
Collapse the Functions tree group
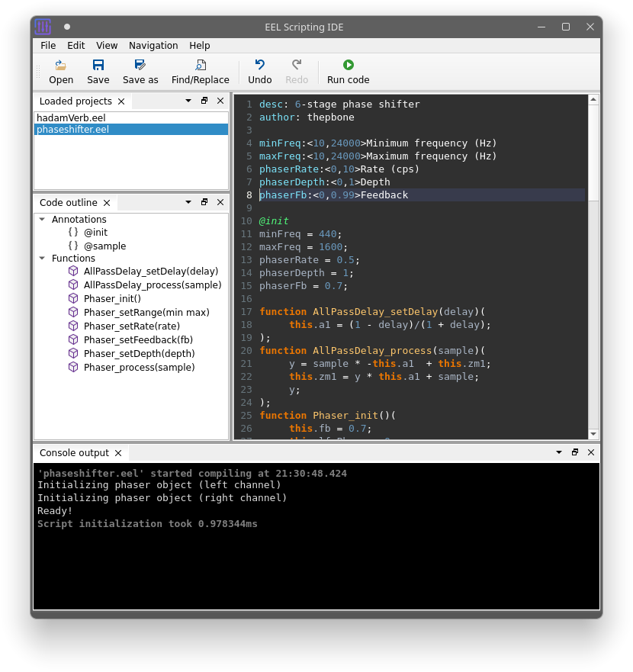click(42, 259)
